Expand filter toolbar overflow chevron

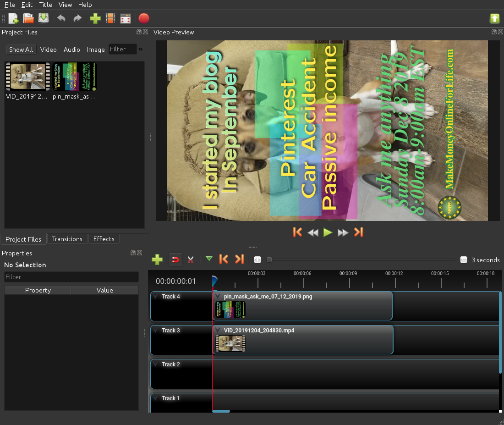tap(141, 49)
